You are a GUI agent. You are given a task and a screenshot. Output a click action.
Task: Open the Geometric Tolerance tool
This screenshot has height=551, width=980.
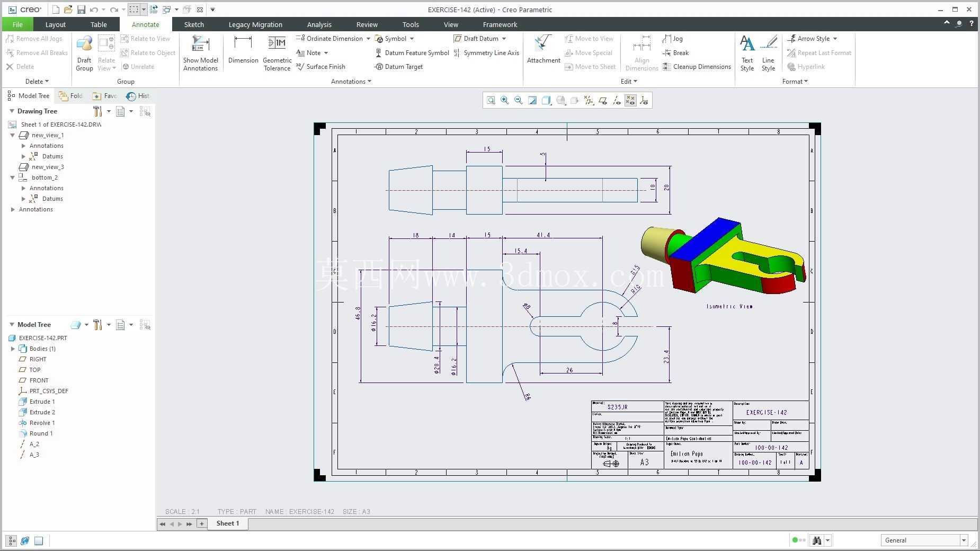click(x=277, y=53)
